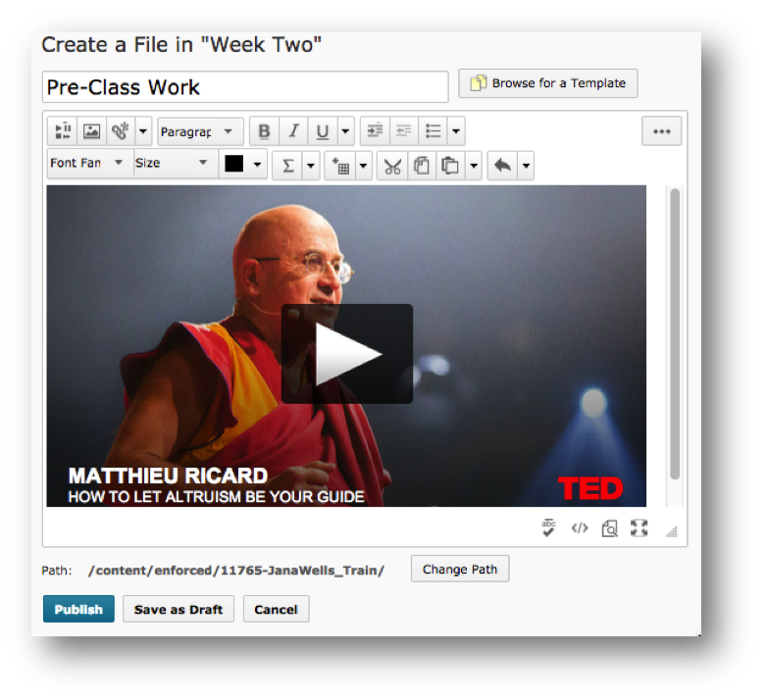Open the paste options dropdown arrow

click(474, 166)
